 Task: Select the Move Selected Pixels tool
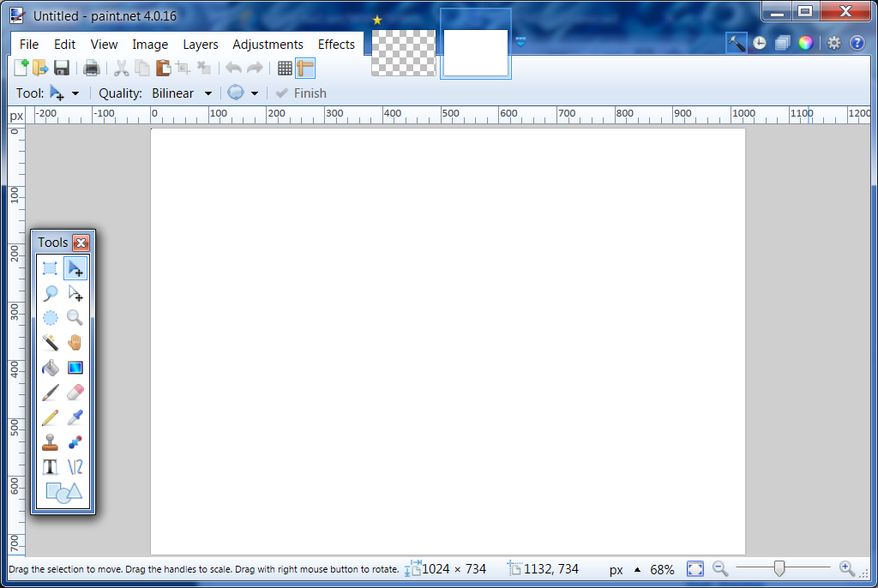pos(75,268)
